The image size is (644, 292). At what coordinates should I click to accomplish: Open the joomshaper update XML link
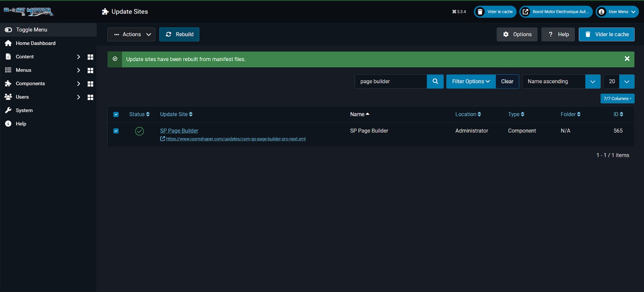tap(235, 139)
